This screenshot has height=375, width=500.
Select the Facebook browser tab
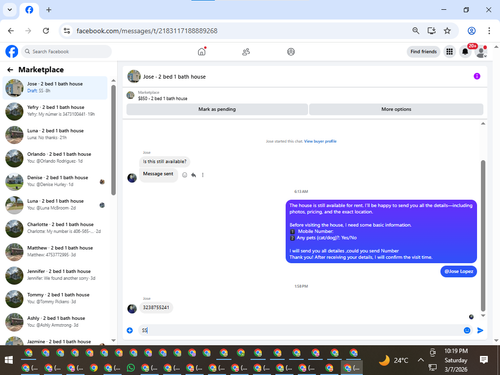tap(29, 10)
